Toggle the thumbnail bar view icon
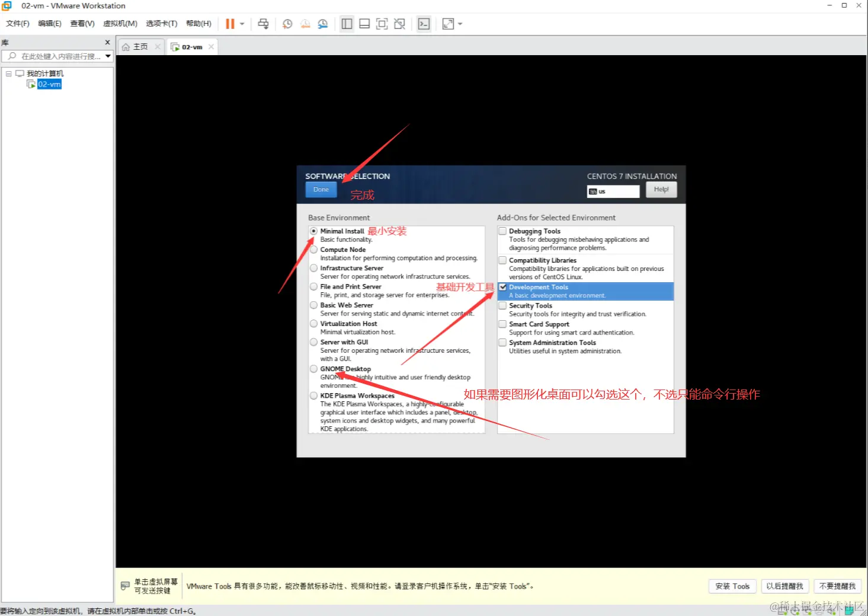This screenshot has height=616, width=868. (364, 24)
